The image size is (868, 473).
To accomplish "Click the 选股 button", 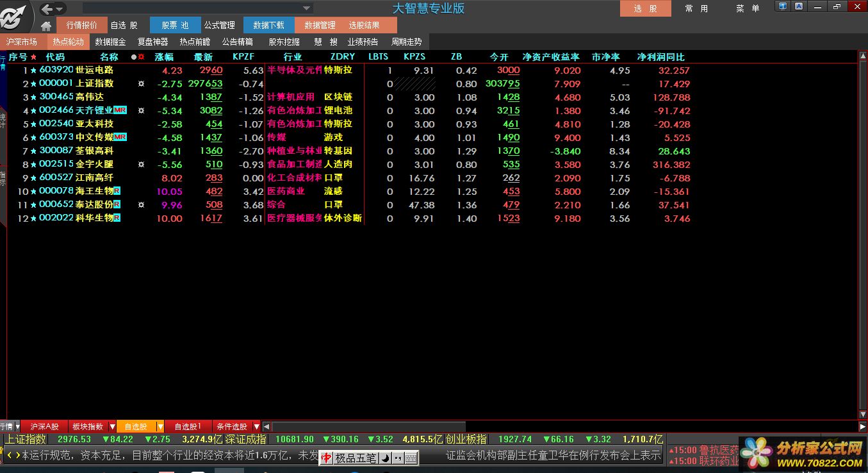I will [646, 8].
